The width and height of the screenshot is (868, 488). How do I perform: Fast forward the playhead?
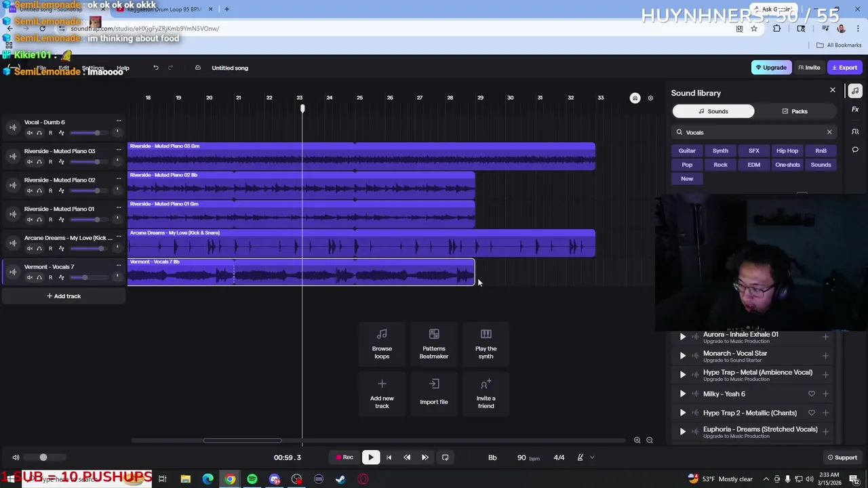425,457
